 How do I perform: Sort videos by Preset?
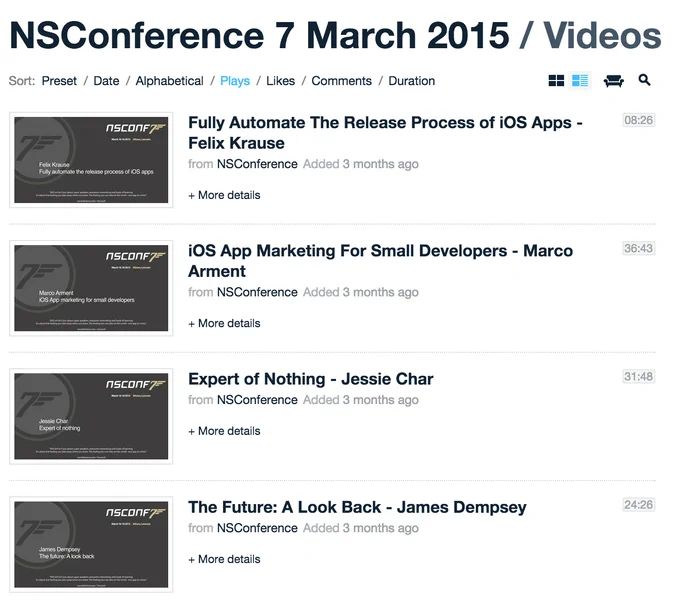tap(59, 81)
